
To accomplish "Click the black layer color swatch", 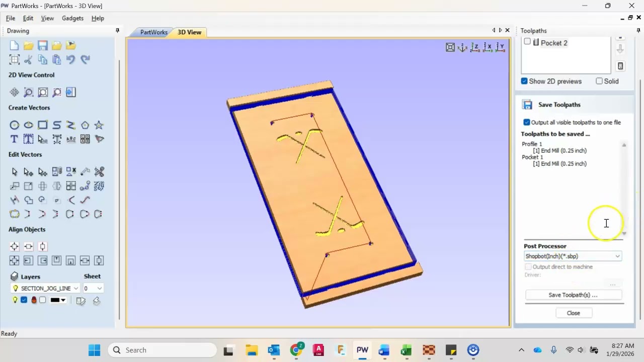I will (55, 300).
